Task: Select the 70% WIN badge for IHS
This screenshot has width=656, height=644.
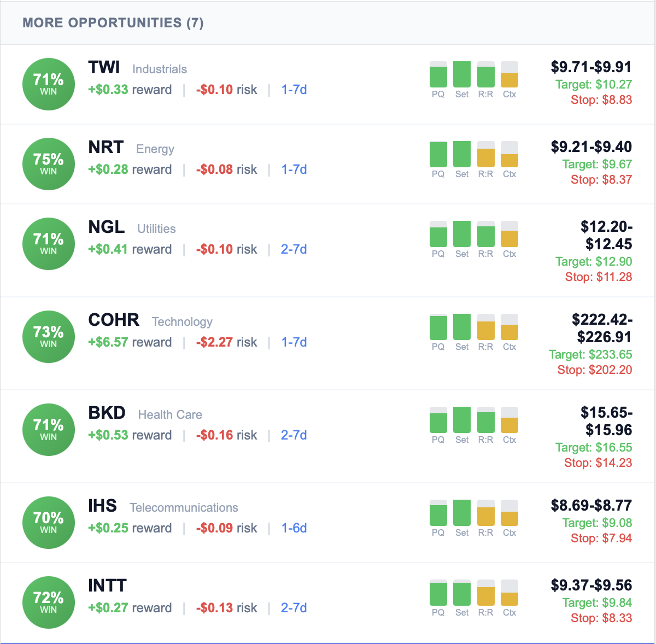Action: (x=48, y=523)
